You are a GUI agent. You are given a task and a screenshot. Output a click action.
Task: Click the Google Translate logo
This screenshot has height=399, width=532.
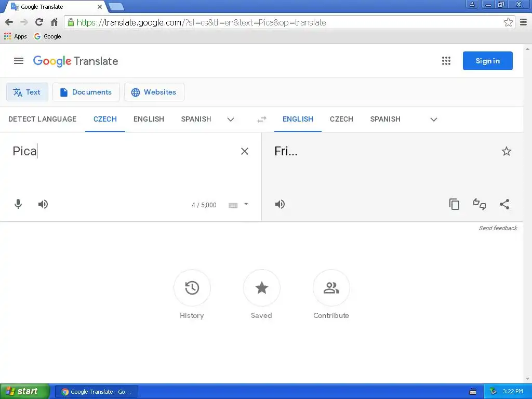(75, 61)
